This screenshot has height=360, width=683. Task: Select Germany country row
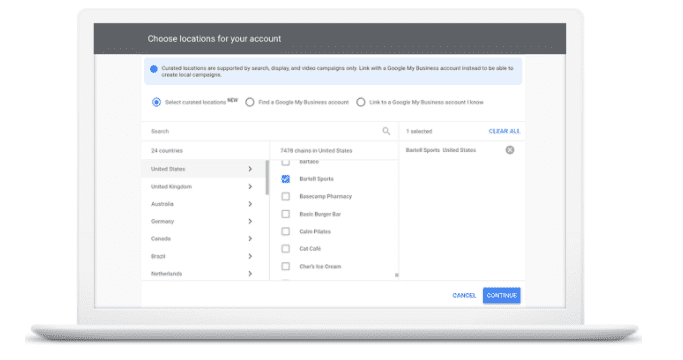point(203,221)
